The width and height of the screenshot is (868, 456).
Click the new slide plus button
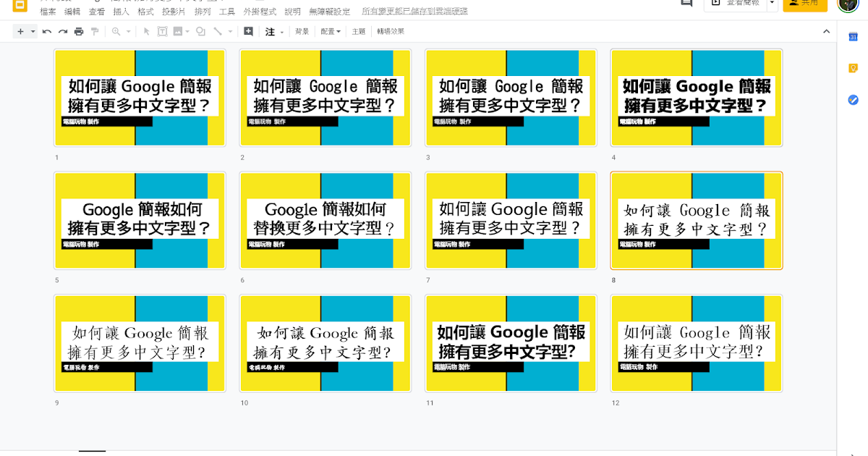pyautogui.click(x=20, y=32)
